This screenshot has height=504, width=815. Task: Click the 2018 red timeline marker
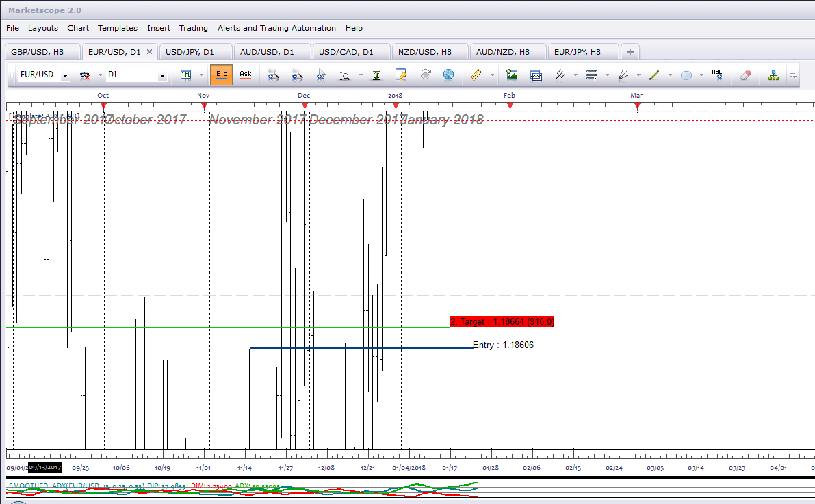click(x=396, y=106)
